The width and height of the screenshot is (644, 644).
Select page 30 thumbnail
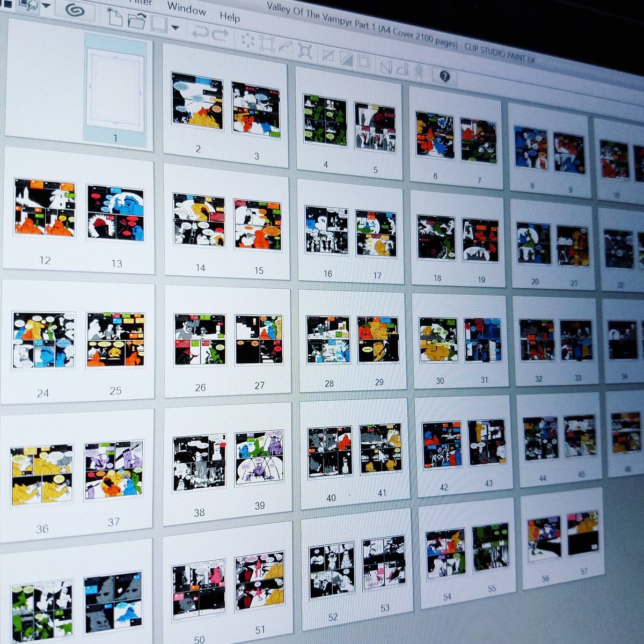coord(438,340)
